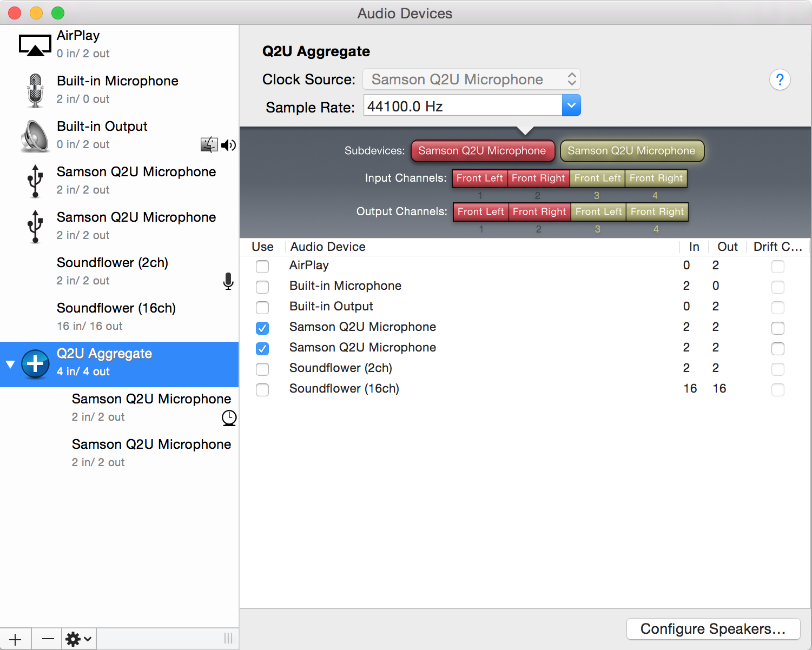This screenshot has height=650, width=812.
Task: Click Configure Speakers button
Action: tap(712, 629)
